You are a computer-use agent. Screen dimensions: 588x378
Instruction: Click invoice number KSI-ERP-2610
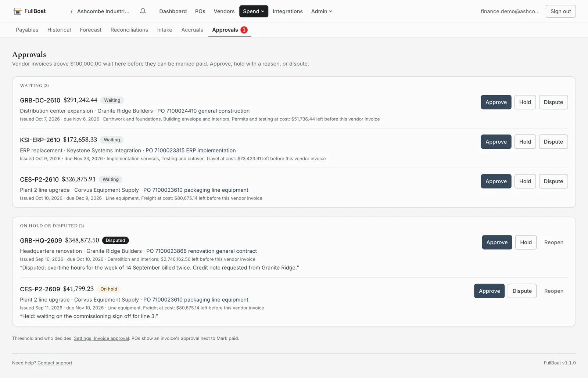pos(40,140)
